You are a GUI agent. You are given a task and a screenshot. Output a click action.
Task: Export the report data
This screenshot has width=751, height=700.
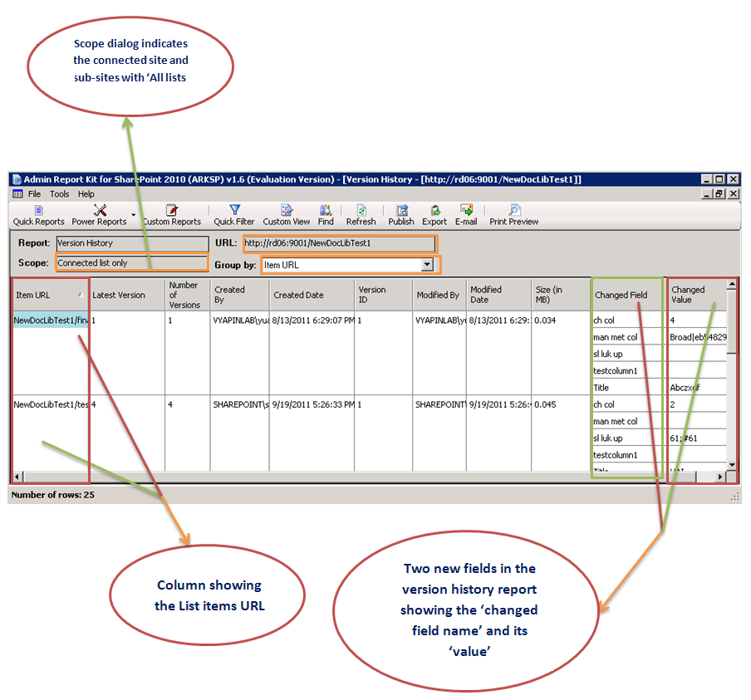pos(434,215)
